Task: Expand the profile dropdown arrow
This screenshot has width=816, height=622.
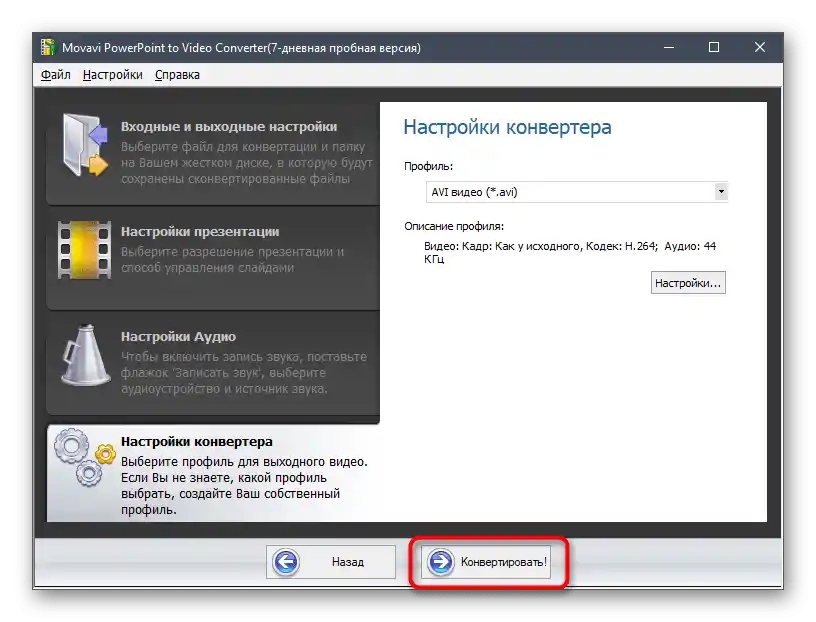Action: pos(721,192)
